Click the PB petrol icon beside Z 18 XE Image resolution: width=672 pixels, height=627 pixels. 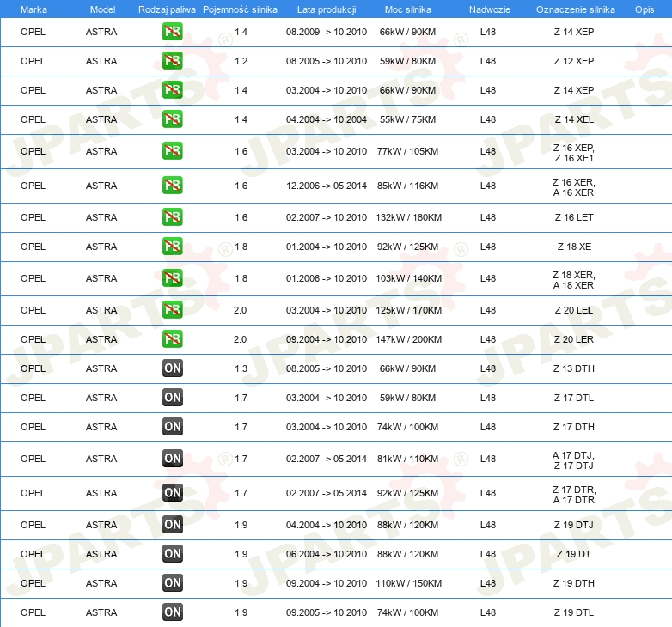click(172, 247)
